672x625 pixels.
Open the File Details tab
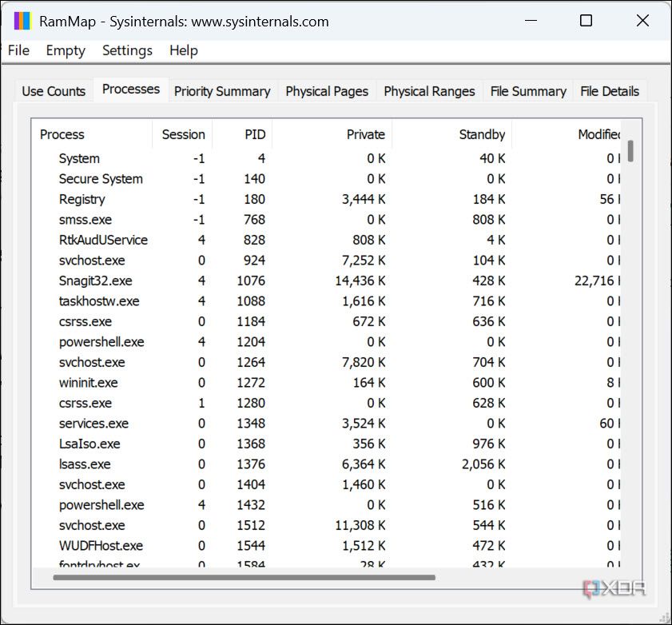610,91
